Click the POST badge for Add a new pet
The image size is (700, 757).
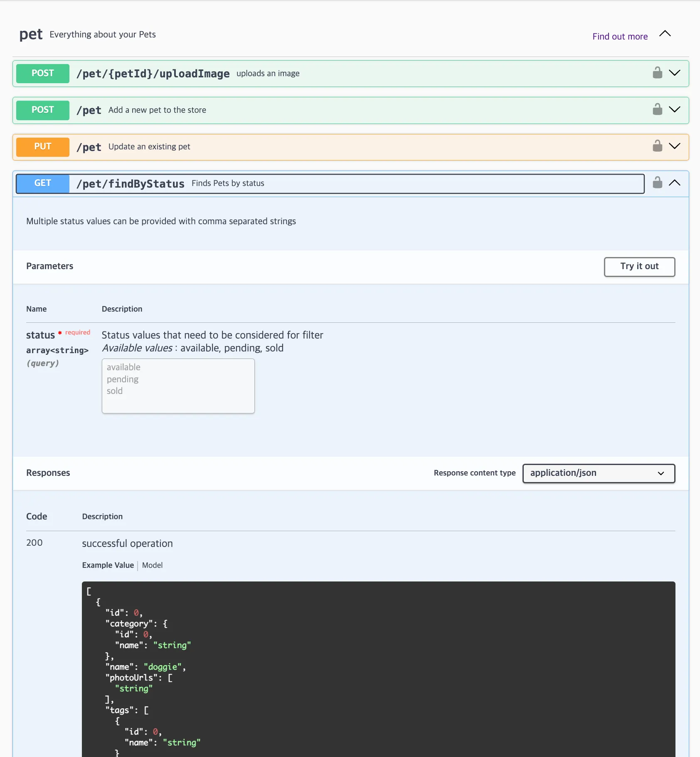[43, 110]
